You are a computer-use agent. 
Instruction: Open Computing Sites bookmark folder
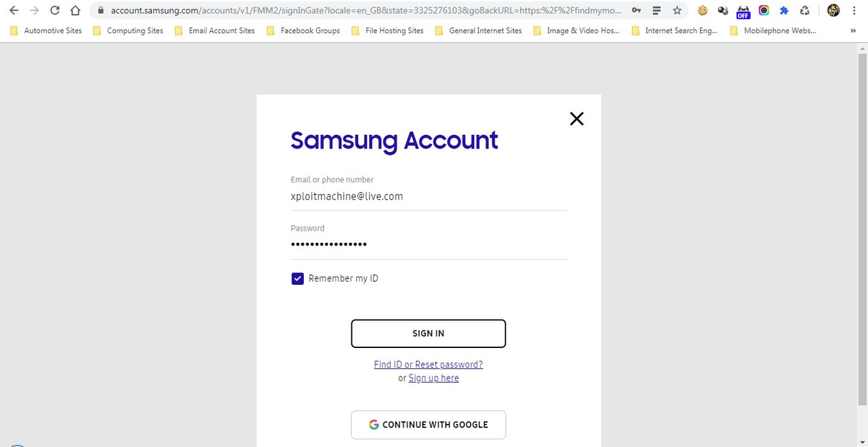pyautogui.click(x=127, y=31)
